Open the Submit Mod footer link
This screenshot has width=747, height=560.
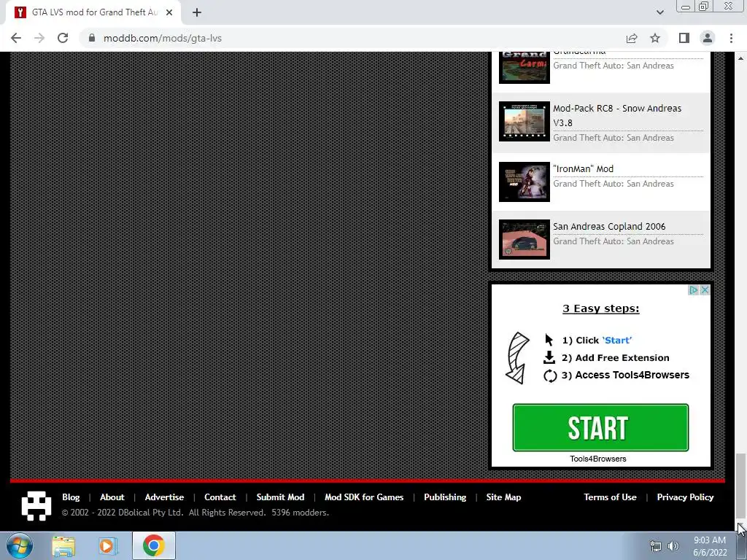[280, 497]
